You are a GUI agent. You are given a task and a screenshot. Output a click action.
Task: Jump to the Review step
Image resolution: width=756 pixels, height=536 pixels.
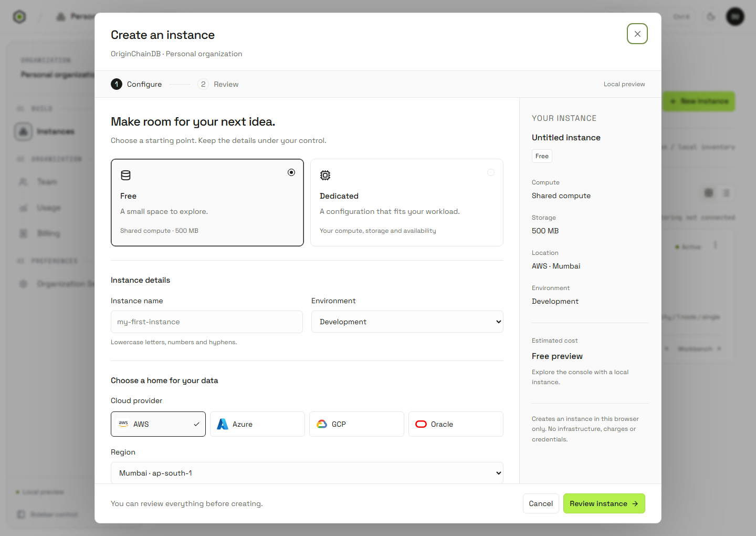point(218,84)
